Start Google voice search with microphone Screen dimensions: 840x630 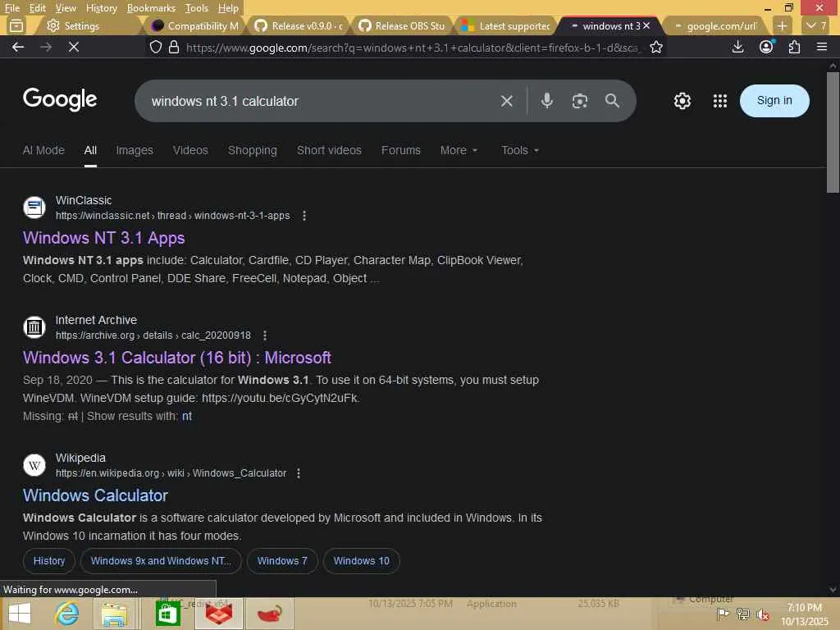click(x=546, y=101)
